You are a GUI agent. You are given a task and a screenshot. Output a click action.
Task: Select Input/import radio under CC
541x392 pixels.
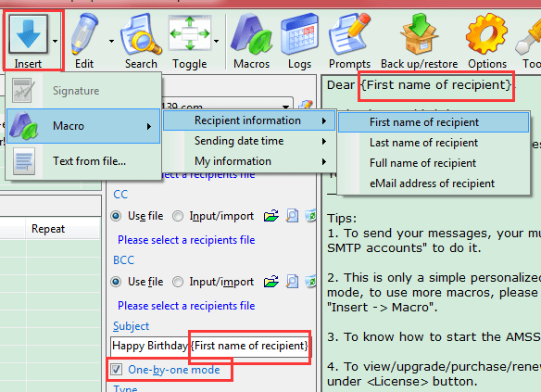tap(178, 216)
